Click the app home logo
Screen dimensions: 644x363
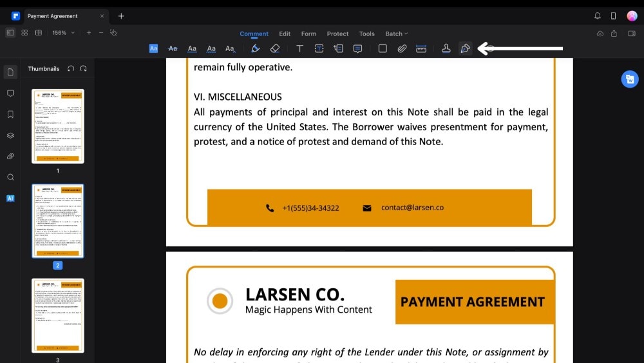[x=15, y=16]
